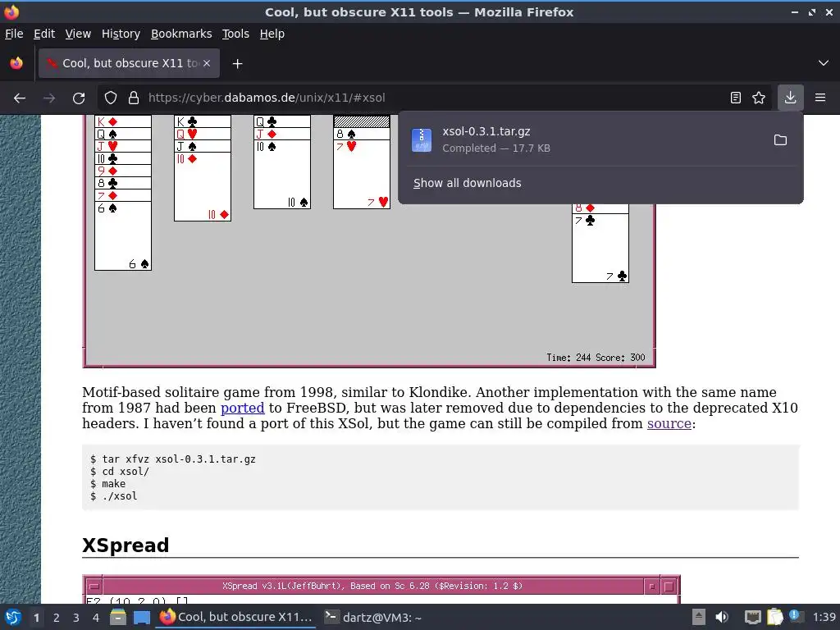The width and height of the screenshot is (840, 630).
Task: Open the Edit menu
Action: click(44, 34)
